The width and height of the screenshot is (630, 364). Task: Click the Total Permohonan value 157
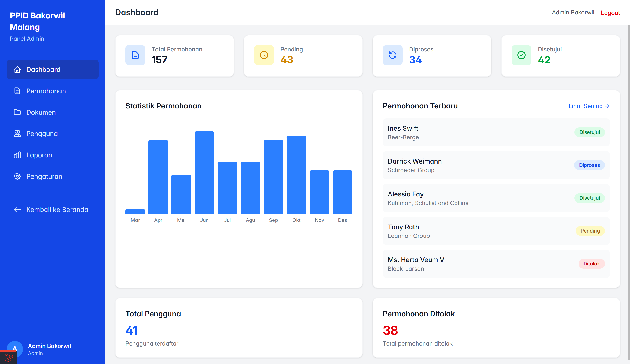[x=159, y=60]
